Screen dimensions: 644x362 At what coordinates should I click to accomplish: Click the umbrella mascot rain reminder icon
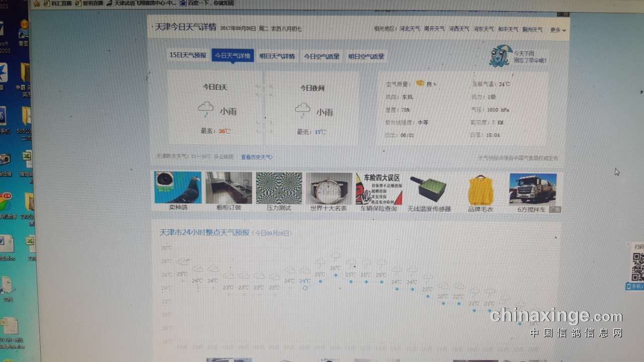pos(501,56)
